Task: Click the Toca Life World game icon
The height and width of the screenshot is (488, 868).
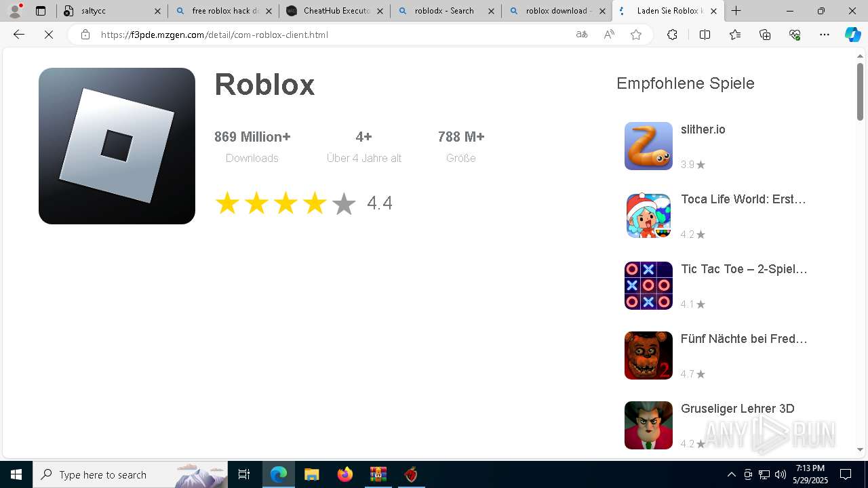Action: tap(648, 216)
